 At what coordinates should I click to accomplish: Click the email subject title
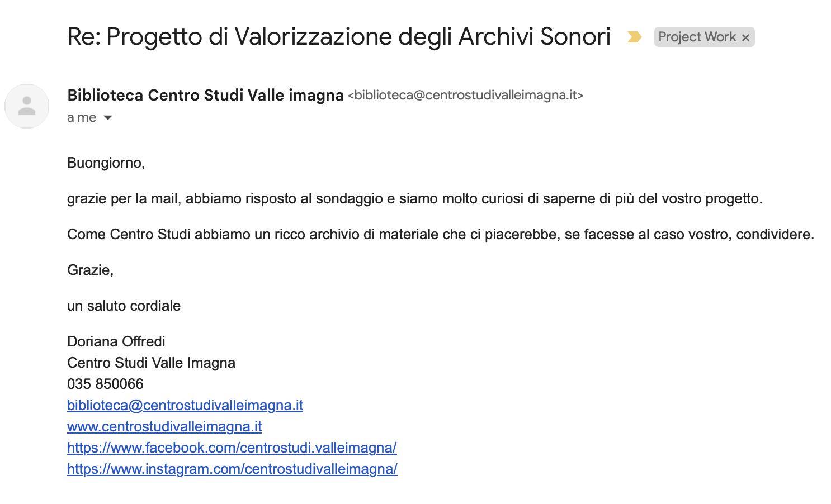coord(339,37)
